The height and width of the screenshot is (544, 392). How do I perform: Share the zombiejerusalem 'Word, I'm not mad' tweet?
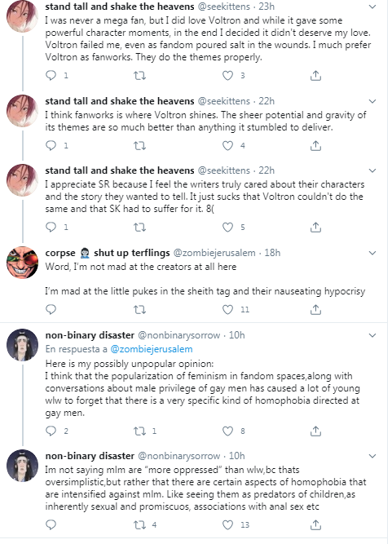coord(315,309)
